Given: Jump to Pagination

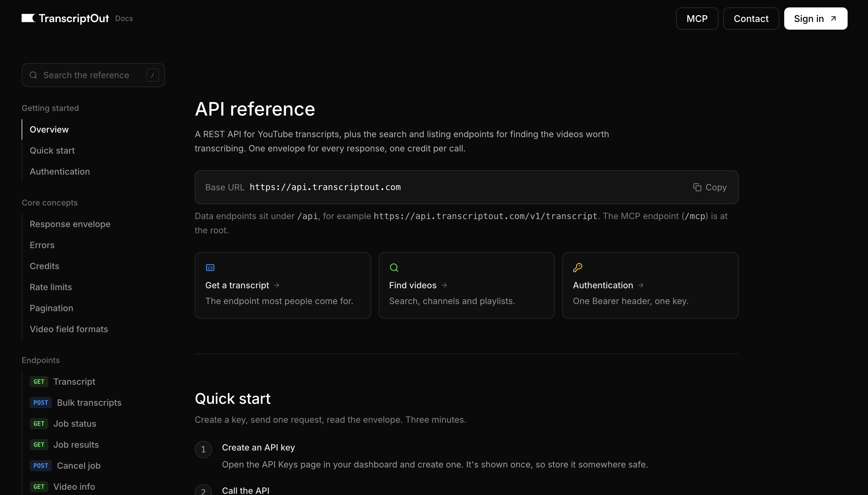Looking at the screenshot, I should (x=51, y=308).
